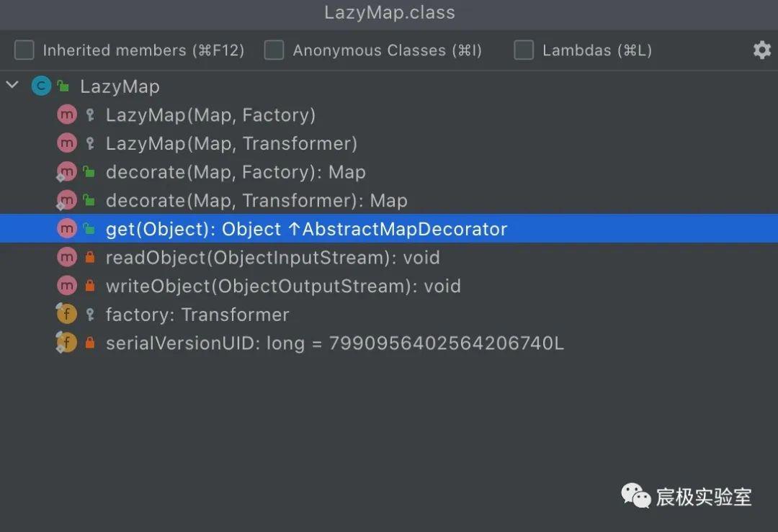778x532 pixels.
Task: Open the settings gear icon
Action: [x=761, y=50]
